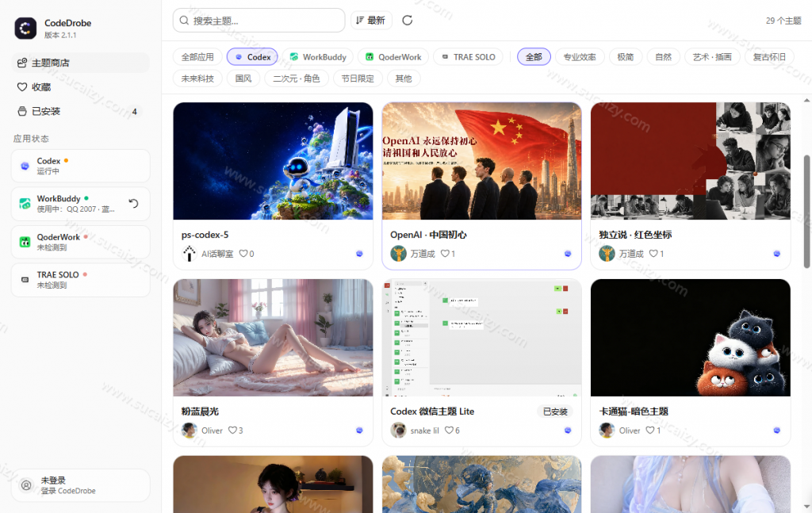Click the 未登录 login button
Image resolution: width=812 pixels, height=513 pixels.
coord(81,485)
